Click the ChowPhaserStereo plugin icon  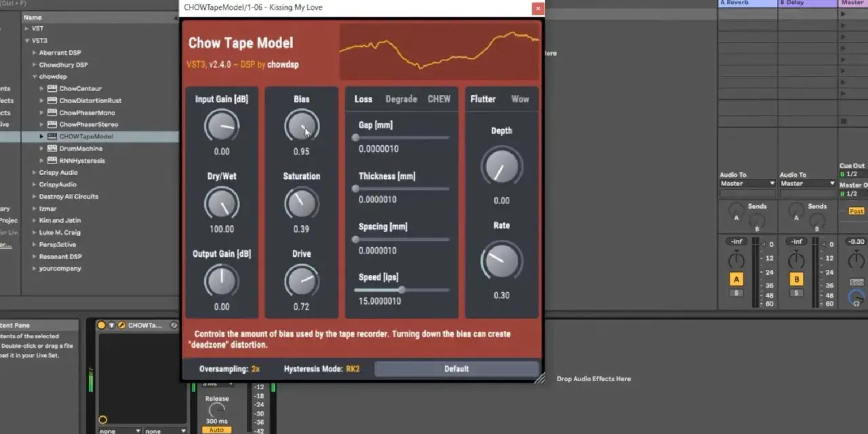52,124
